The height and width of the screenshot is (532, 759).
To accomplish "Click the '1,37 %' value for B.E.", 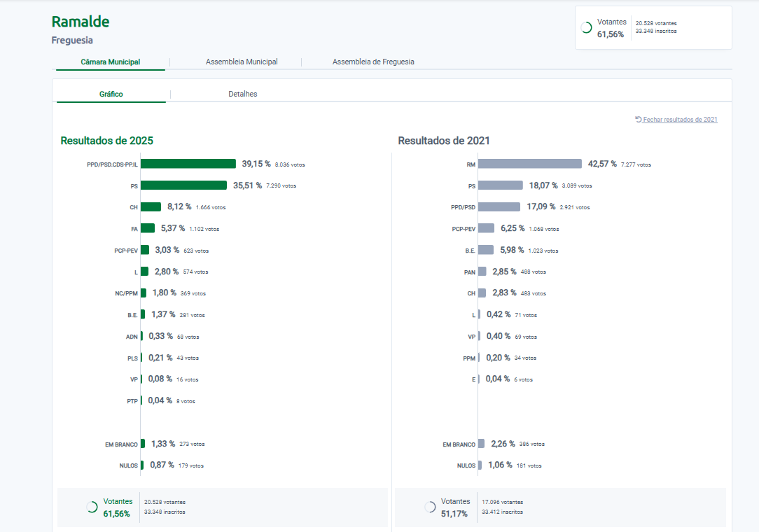I will click(x=163, y=314).
